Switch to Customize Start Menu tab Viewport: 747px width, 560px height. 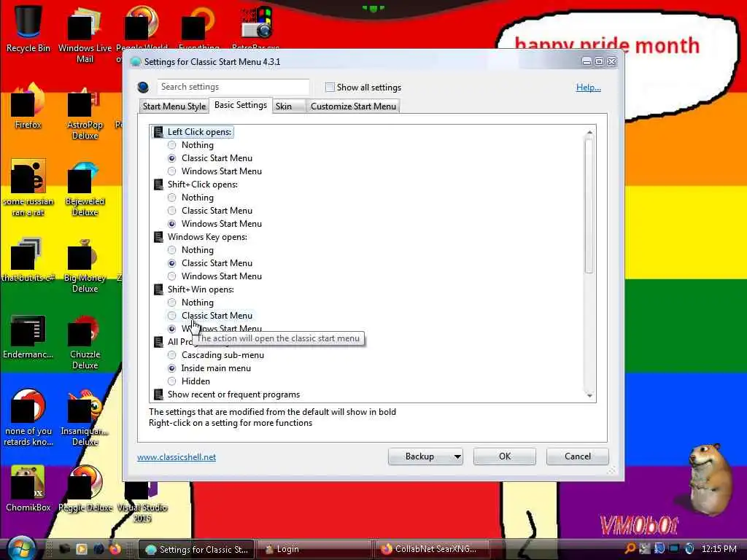click(353, 106)
